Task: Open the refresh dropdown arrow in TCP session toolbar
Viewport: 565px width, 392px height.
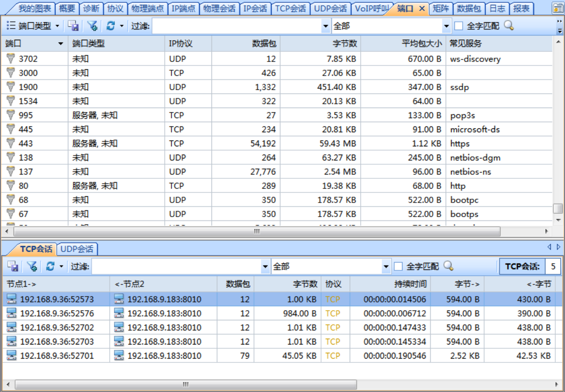Action: 61,267
